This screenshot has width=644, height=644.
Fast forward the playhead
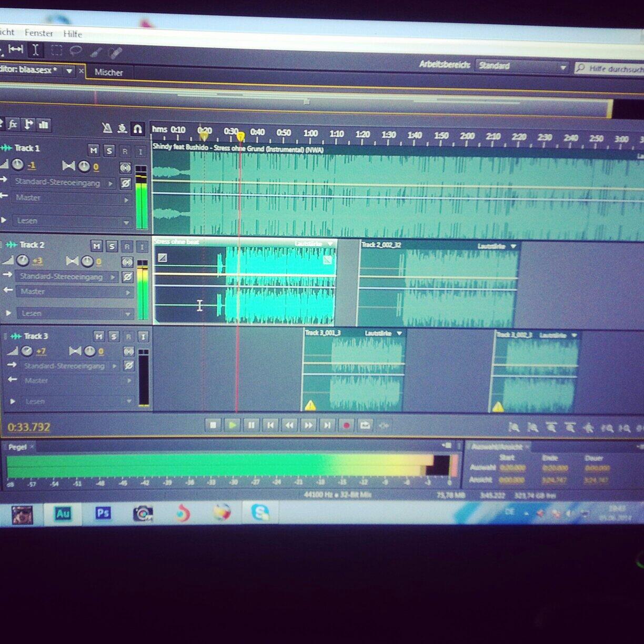(308, 425)
